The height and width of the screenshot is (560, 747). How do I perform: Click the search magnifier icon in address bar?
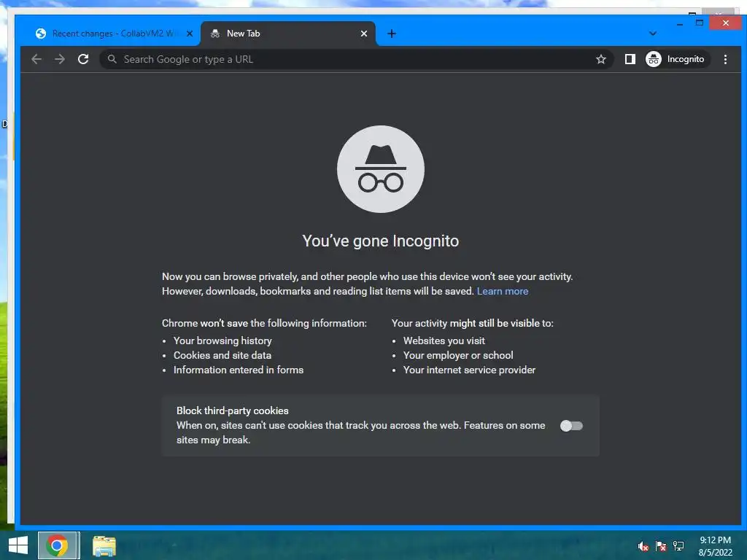[x=112, y=59]
